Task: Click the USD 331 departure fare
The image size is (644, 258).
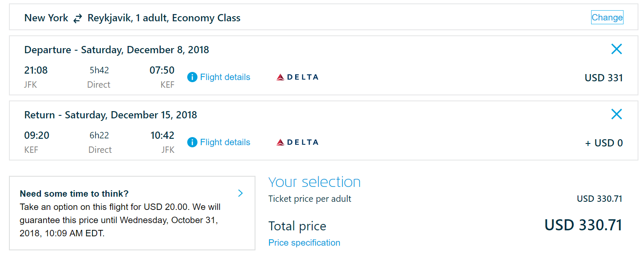Action: pyautogui.click(x=603, y=78)
